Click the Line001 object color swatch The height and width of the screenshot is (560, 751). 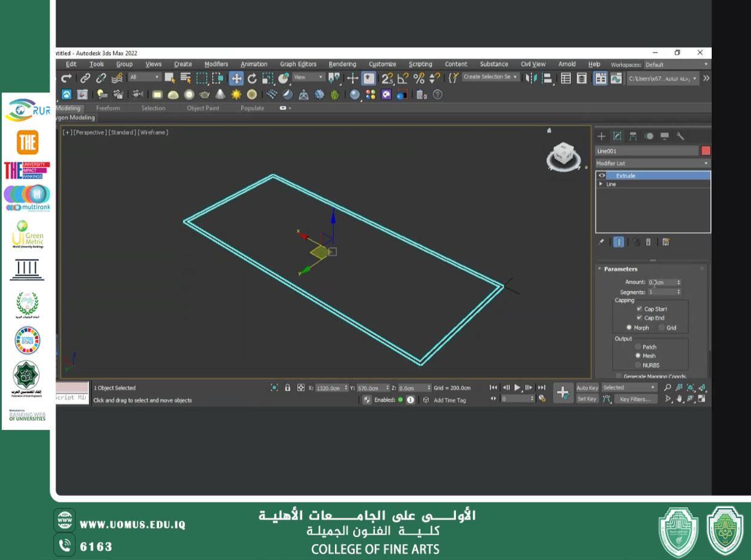[x=706, y=150]
